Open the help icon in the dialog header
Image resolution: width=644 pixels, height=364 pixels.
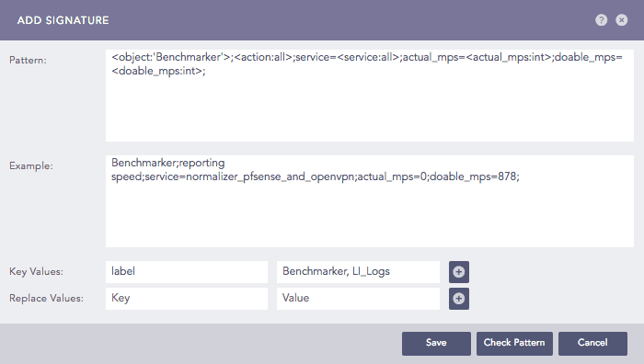(x=602, y=19)
